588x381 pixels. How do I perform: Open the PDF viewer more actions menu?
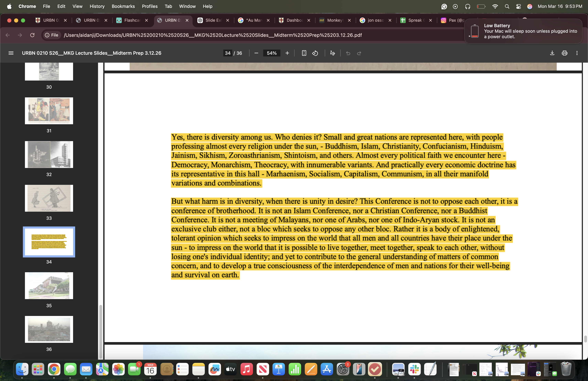coord(577,53)
